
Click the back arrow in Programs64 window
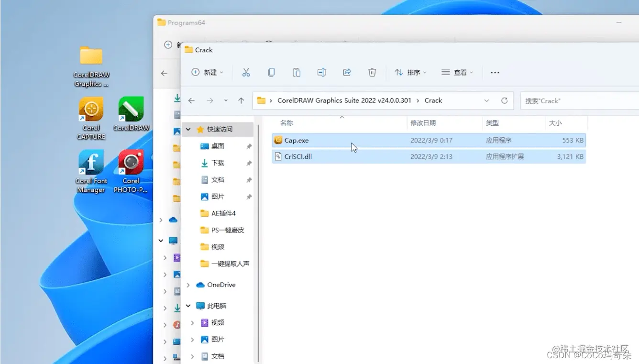point(164,73)
